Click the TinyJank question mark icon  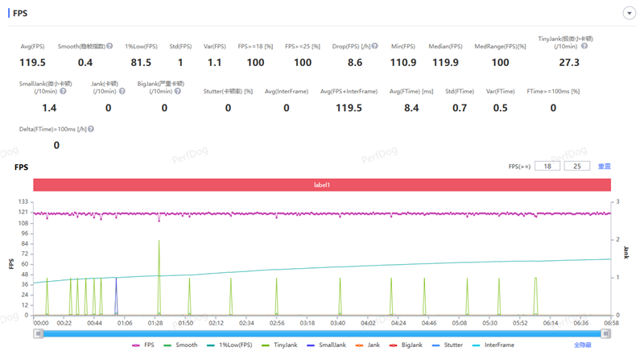584,46
